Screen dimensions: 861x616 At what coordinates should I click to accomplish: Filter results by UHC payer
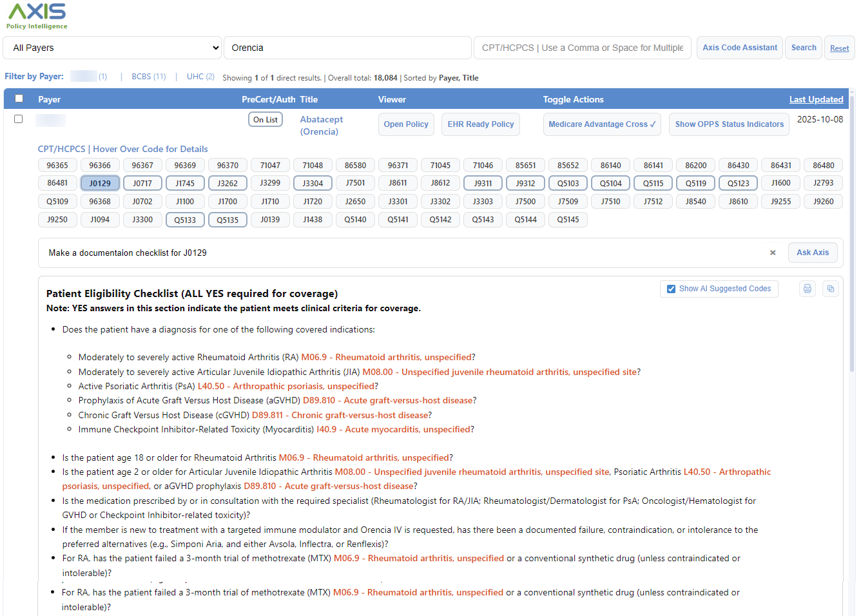[200, 77]
